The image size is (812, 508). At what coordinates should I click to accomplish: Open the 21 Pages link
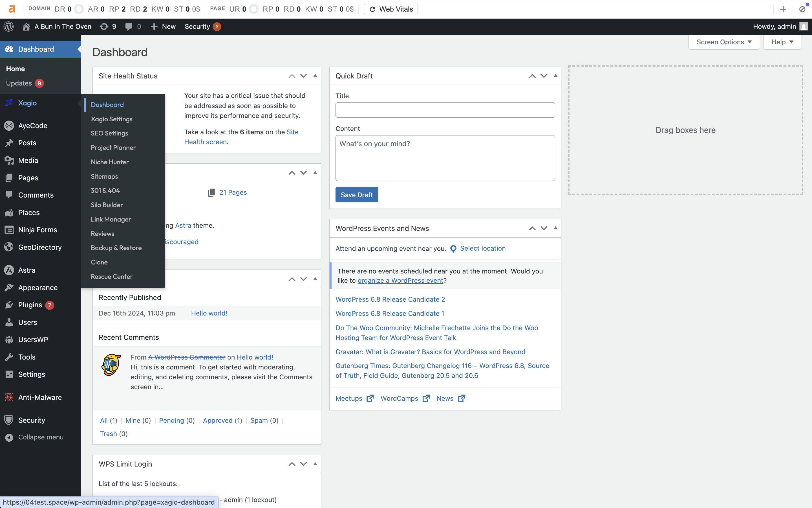pos(233,192)
